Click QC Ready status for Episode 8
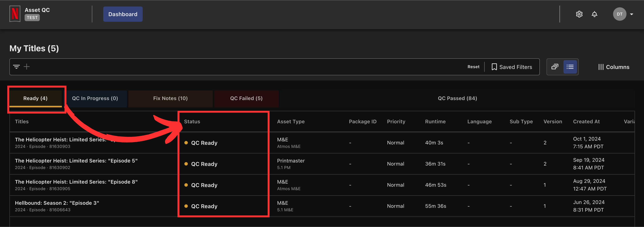The height and width of the screenshot is (227, 644). [x=201, y=185]
